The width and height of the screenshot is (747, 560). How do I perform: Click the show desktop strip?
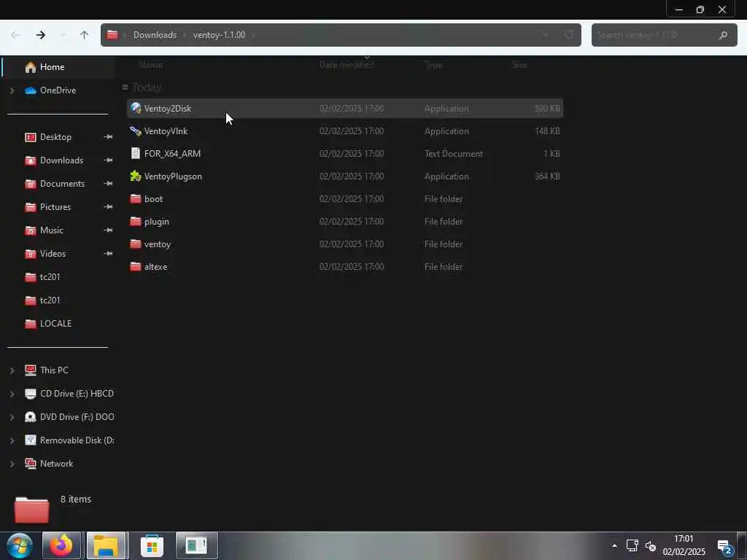click(x=742, y=545)
